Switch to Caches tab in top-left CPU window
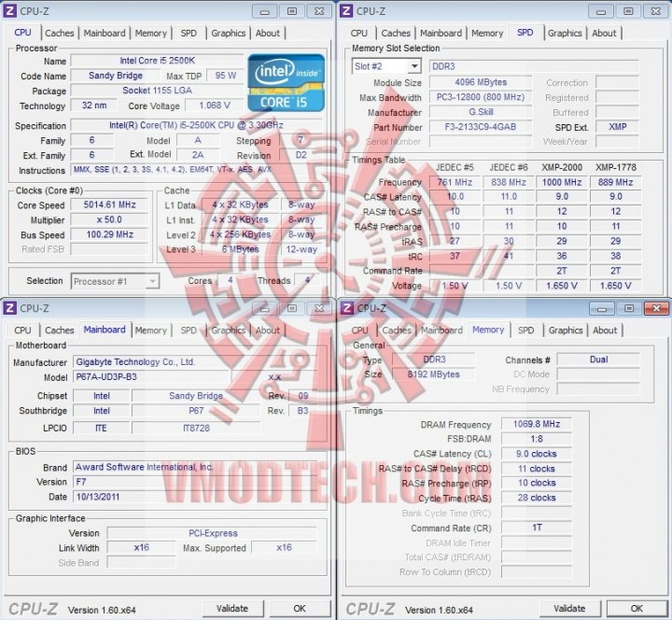The height and width of the screenshot is (620, 672). 59,33
